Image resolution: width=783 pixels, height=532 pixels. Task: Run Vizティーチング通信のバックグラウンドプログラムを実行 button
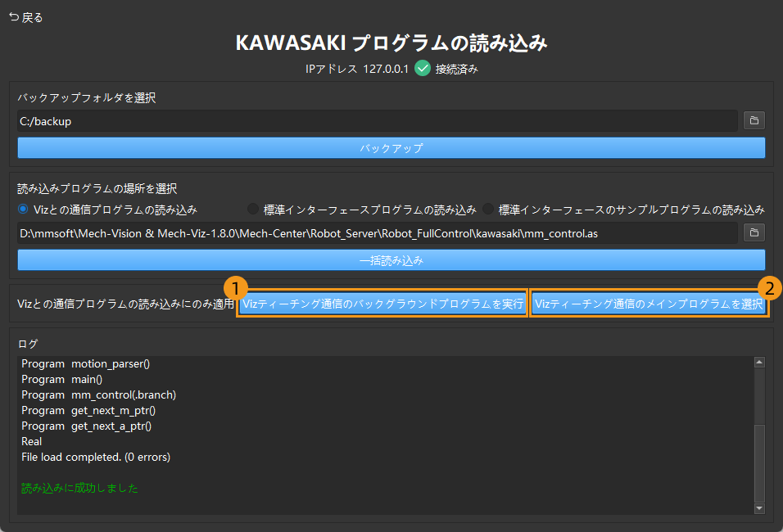pos(382,304)
